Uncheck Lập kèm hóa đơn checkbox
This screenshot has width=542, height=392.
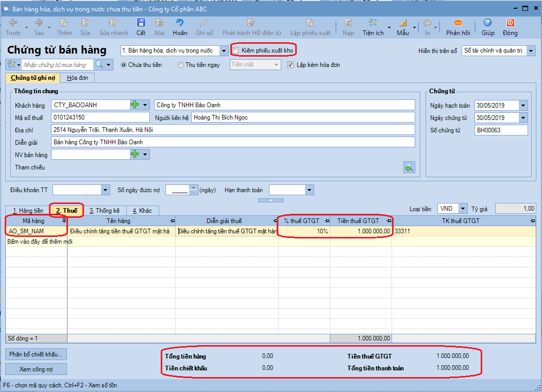click(x=291, y=64)
